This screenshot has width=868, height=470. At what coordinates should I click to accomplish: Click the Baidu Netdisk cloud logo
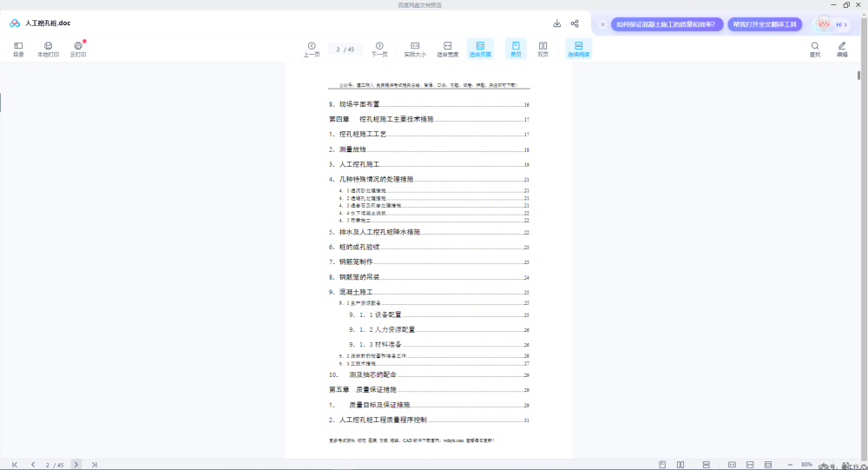click(x=15, y=23)
